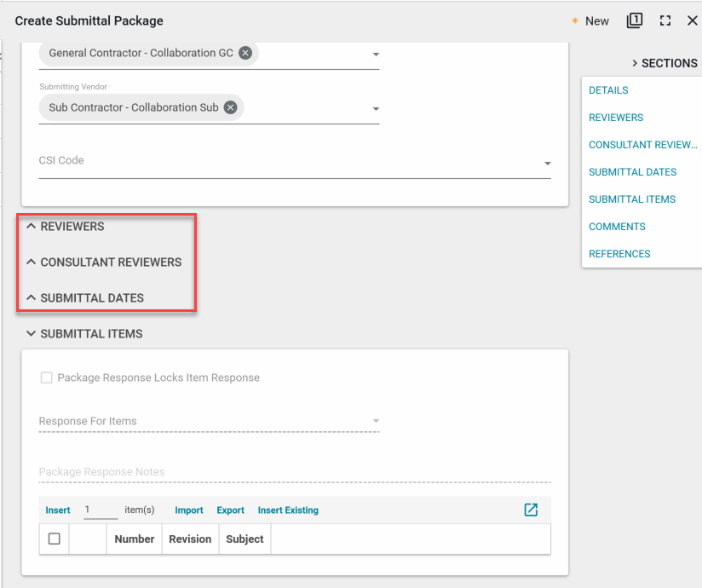Click the Package Response Notes field
Screen dimensions: 702x588
pos(294,472)
